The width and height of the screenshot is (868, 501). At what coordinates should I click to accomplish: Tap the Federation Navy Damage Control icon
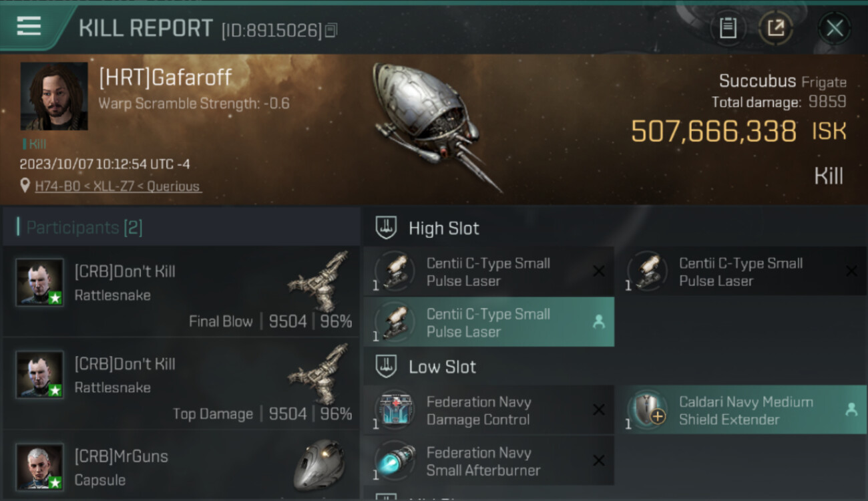tap(395, 410)
